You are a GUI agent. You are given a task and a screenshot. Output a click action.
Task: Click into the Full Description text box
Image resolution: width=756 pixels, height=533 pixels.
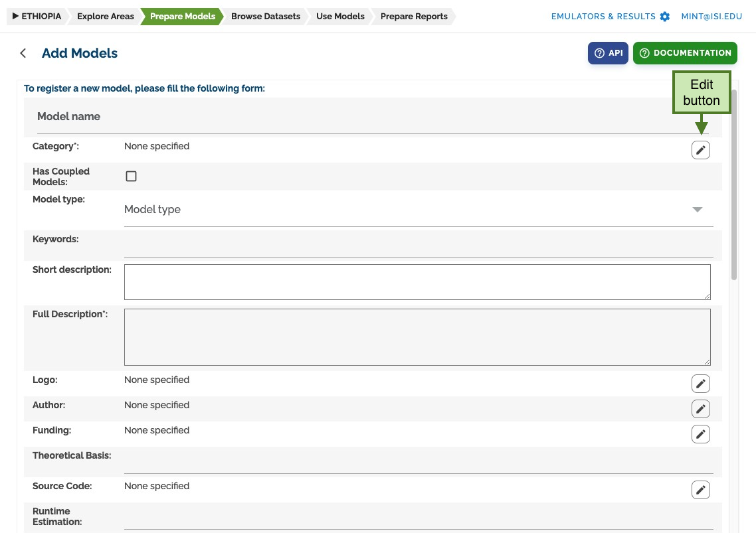(418, 337)
